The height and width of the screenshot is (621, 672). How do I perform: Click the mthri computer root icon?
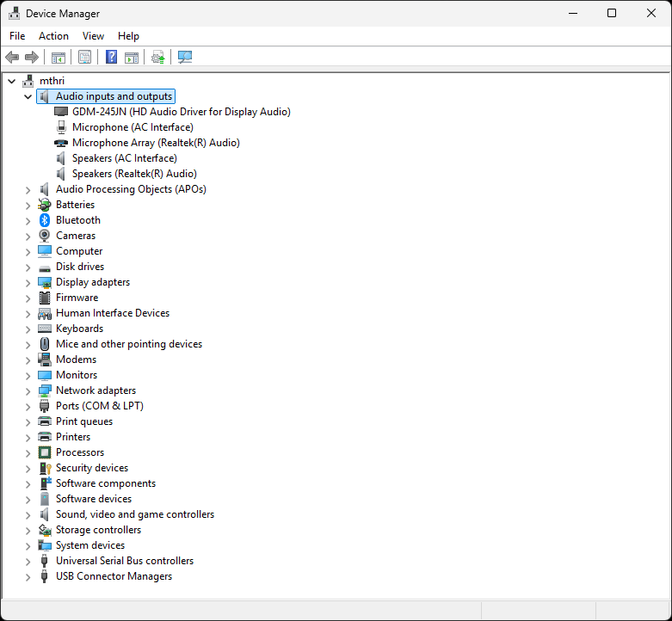(x=28, y=81)
